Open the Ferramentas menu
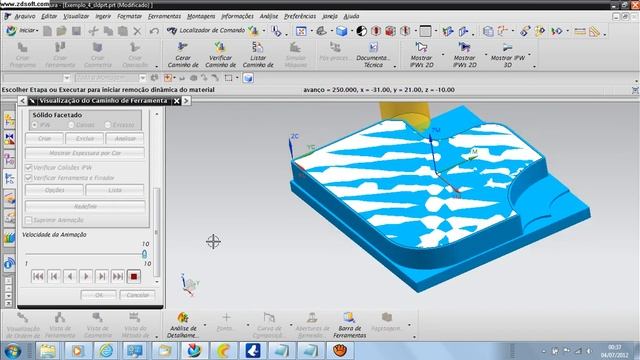The height and width of the screenshot is (360, 640). tap(164, 16)
